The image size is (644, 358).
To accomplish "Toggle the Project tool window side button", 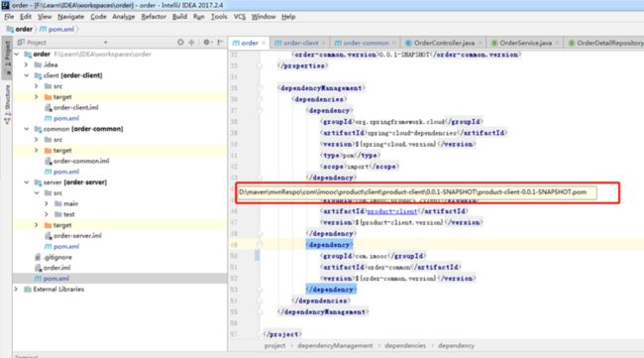I will coord(7,57).
